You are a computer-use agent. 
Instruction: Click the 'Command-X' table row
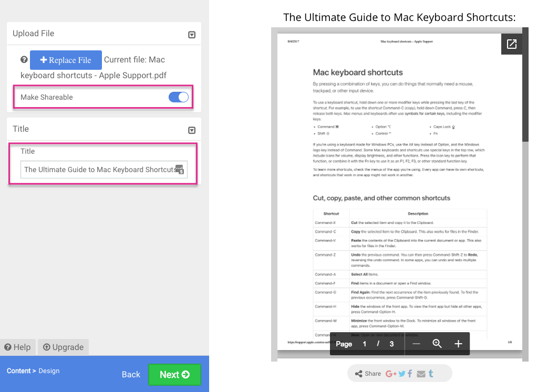(x=400, y=223)
